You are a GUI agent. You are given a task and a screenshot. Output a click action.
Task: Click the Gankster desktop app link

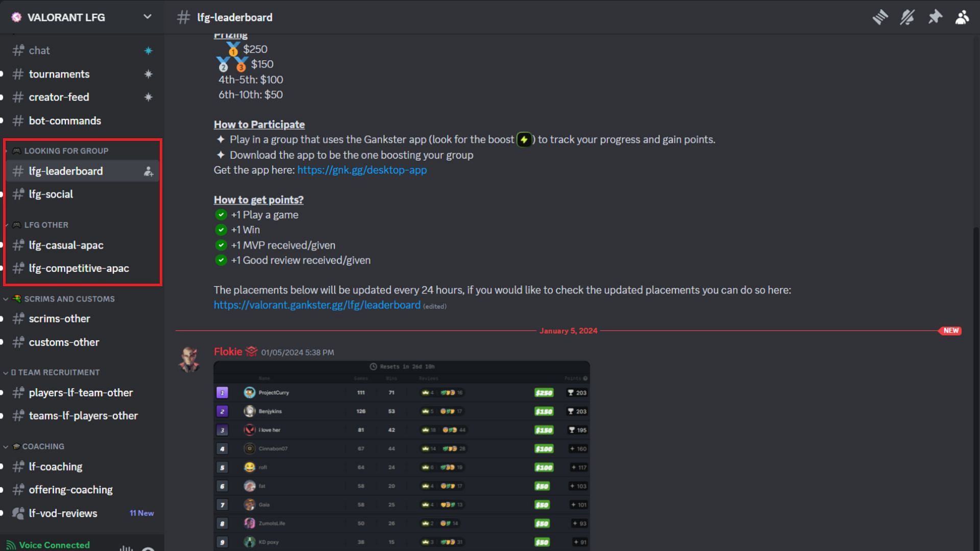pyautogui.click(x=361, y=170)
